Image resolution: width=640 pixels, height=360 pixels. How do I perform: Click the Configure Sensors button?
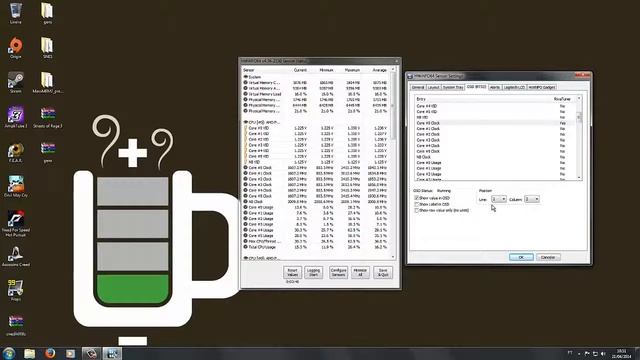(338, 272)
